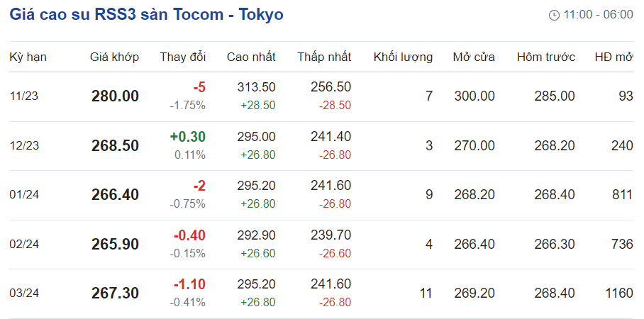Image resolution: width=644 pixels, height=319 pixels.
Task: Click the 1160 open interest value
Action: [618, 293]
